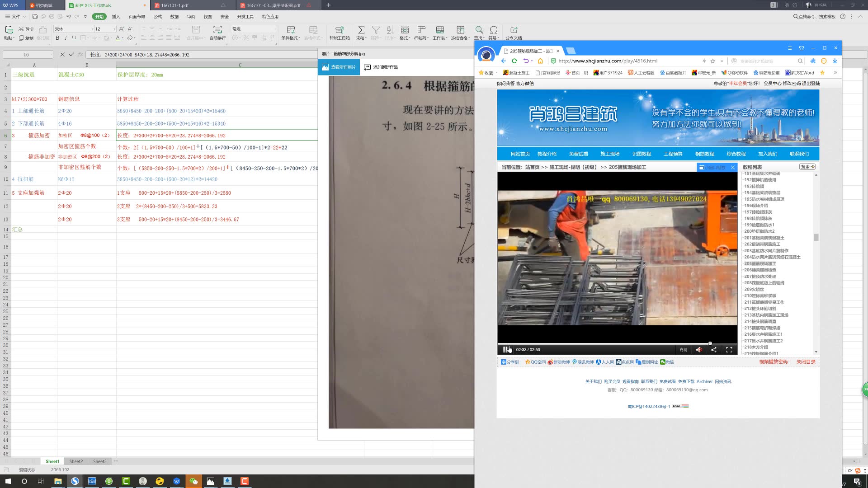
Task: Switch the video to fullscreen mode
Action: point(729,349)
